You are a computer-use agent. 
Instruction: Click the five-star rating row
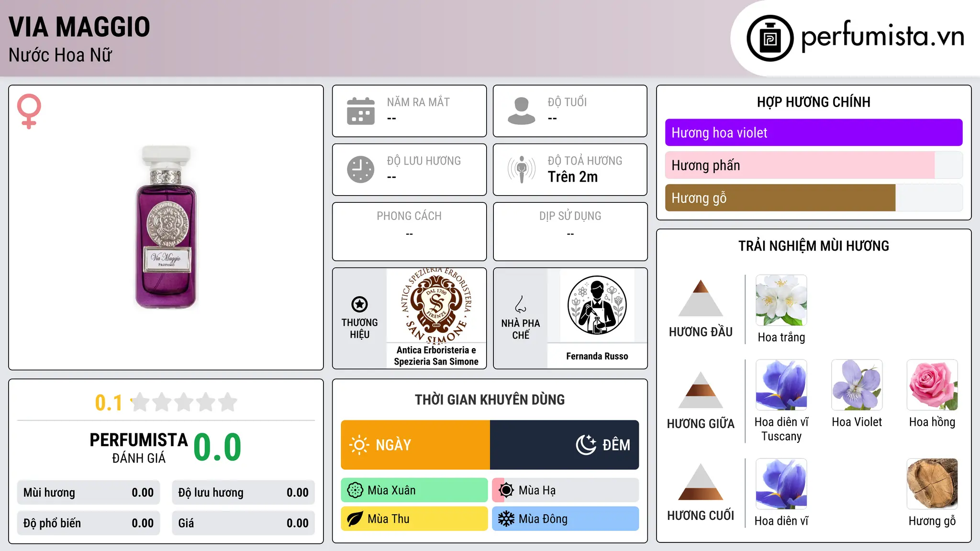184,402
